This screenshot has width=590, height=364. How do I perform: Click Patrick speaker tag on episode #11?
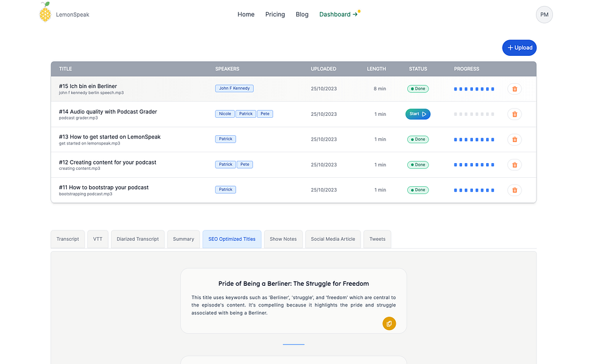click(225, 189)
